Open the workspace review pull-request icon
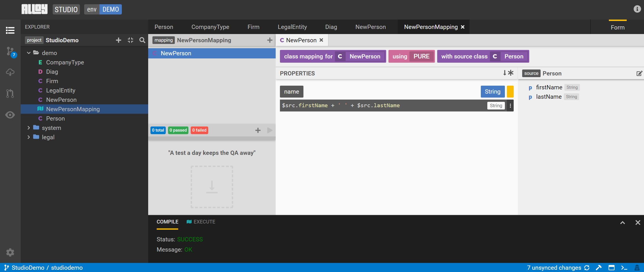The width and height of the screenshot is (644, 272). (10, 93)
